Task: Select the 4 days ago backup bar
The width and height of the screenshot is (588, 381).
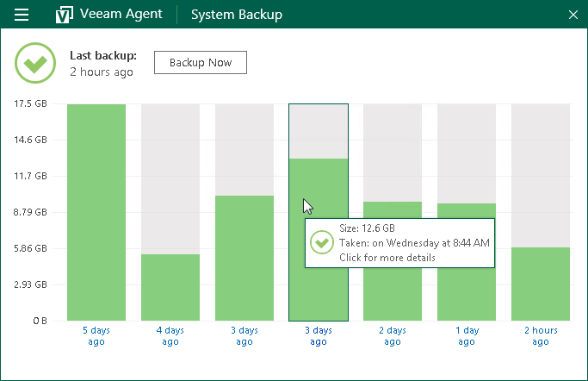Action: tap(170, 287)
